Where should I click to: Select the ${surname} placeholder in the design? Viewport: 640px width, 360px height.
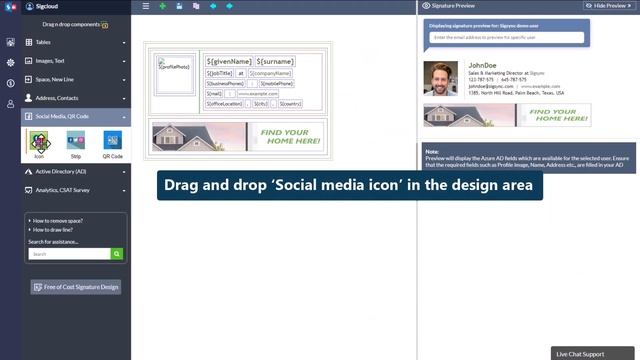pyautogui.click(x=275, y=62)
